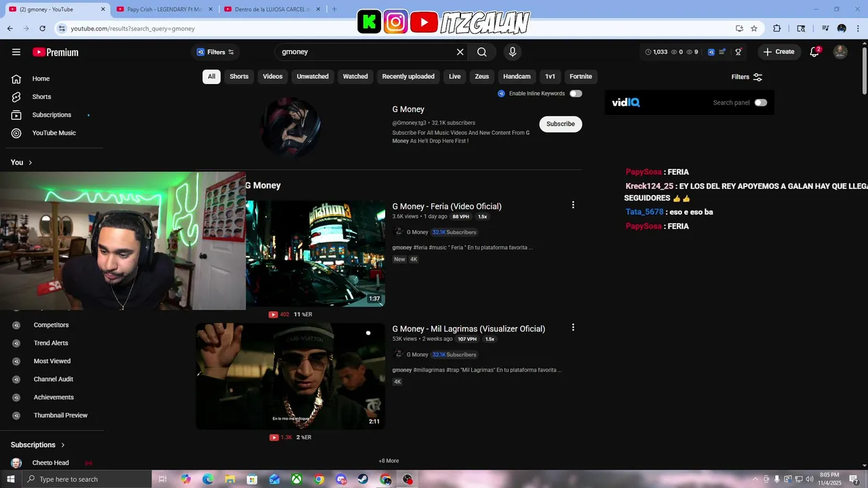This screenshot has width=868, height=488.
Task: Bookmark this page with the star icon
Action: tap(754, 28)
